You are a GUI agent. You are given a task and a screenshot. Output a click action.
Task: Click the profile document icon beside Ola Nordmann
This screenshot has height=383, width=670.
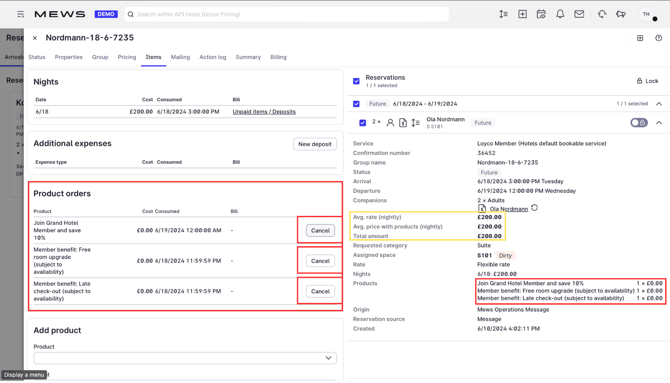point(482,209)
